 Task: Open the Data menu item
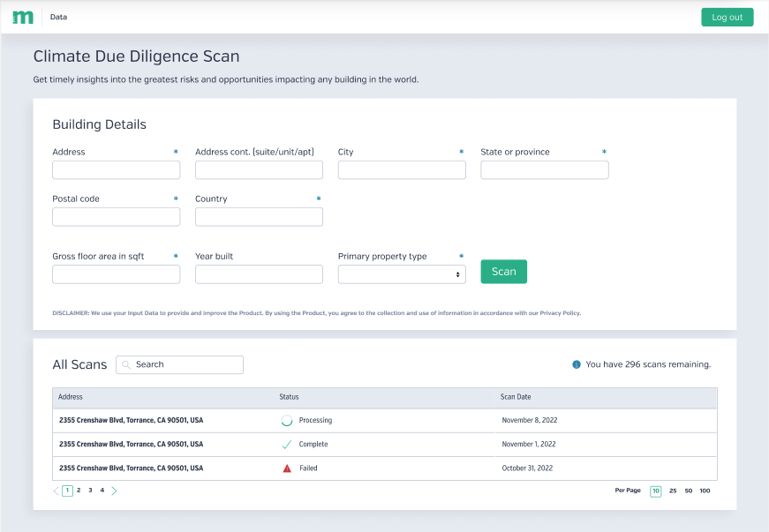coord(58,17)
